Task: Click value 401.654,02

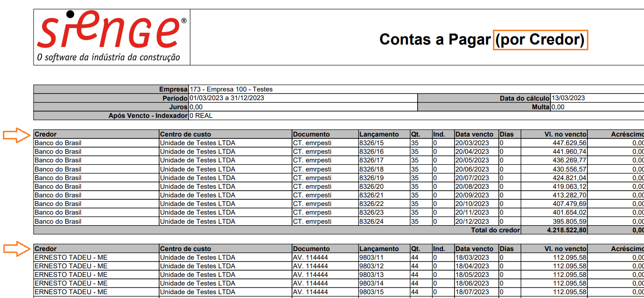Action: click(570, 212)
